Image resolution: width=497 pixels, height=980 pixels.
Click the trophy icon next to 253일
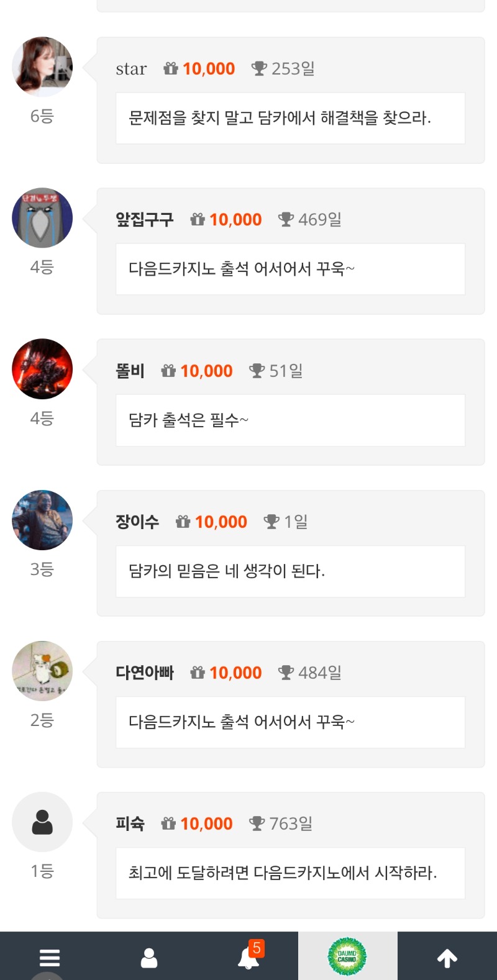click(x=259, y=68)
